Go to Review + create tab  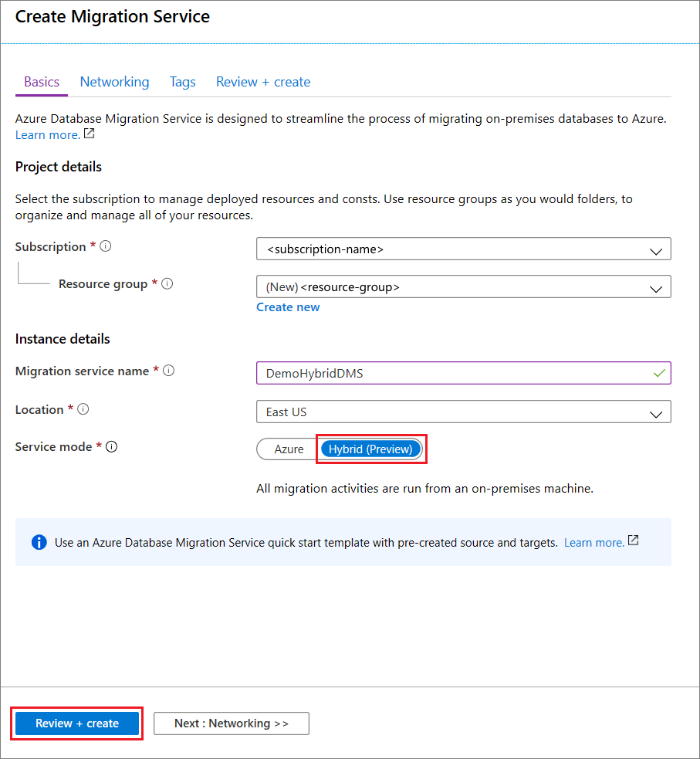pos(263,82)
